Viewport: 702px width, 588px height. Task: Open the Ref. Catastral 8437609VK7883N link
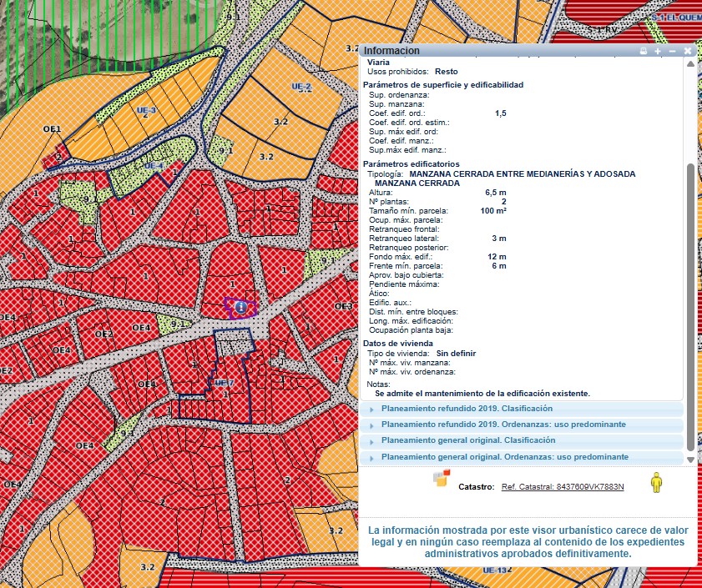563,487
